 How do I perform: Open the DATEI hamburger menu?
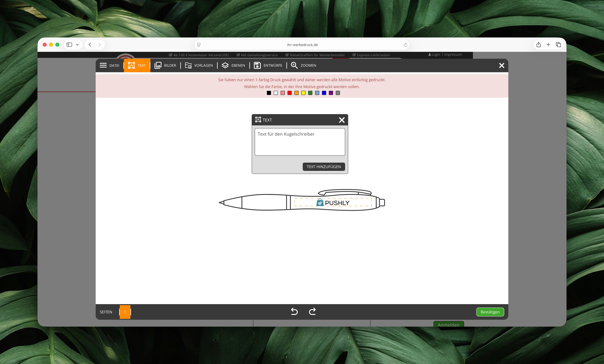pos(103,65)
